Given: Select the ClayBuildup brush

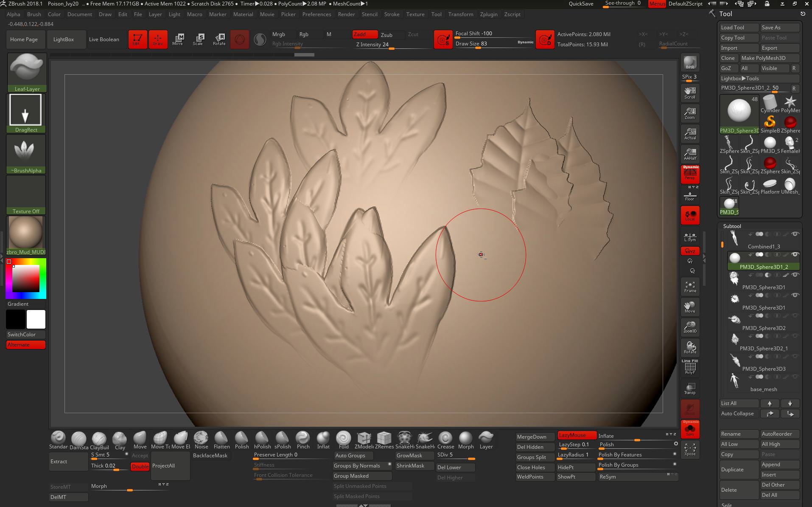Looking at the screenshot, I should [99, 440].
